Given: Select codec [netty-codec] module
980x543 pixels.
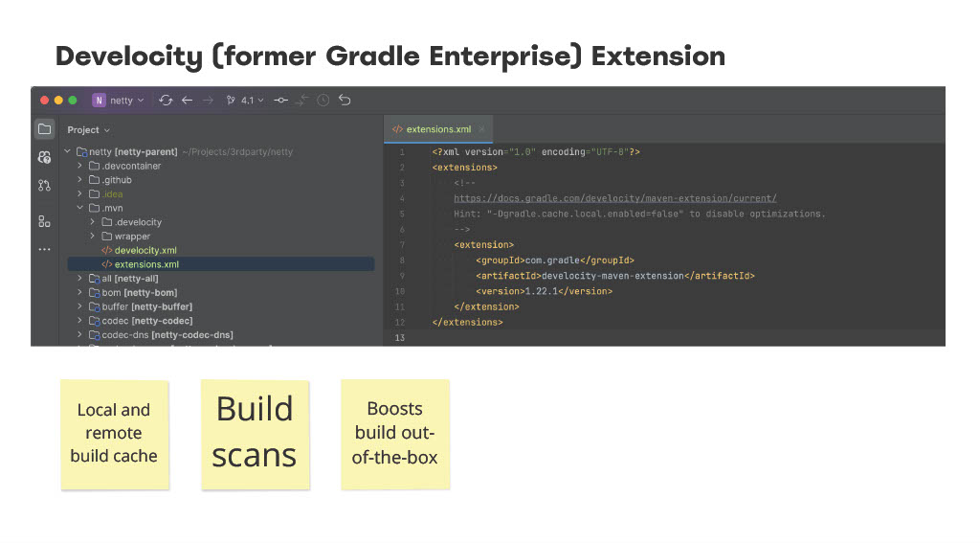Looking at the screenshot, I should point(141,321).
